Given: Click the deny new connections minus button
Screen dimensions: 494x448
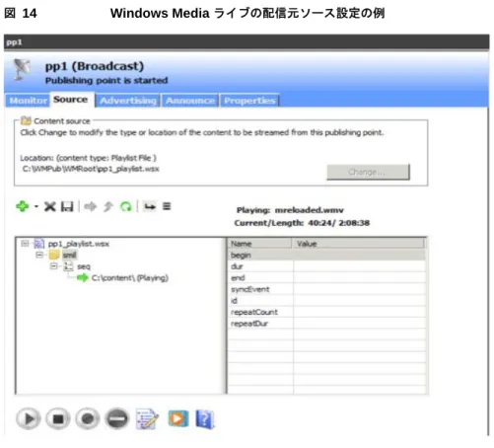Looking at the screenshot, I should click(116, 418).
